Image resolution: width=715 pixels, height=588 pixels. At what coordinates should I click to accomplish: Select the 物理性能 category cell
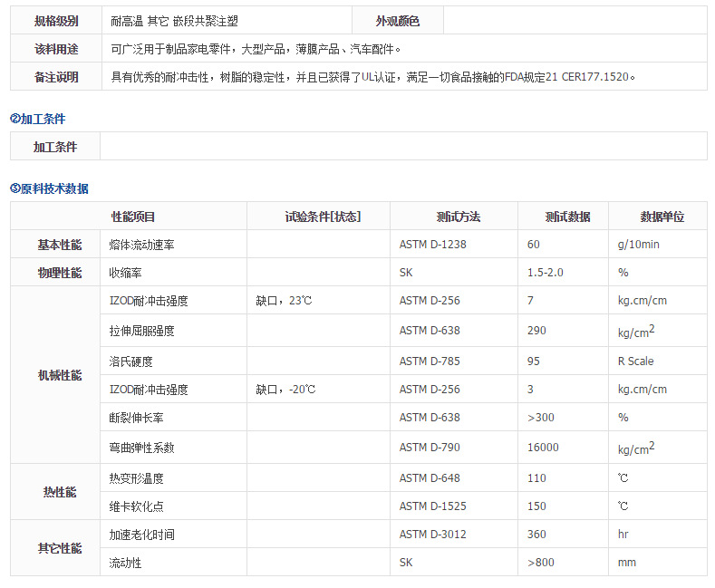[55, 273]
